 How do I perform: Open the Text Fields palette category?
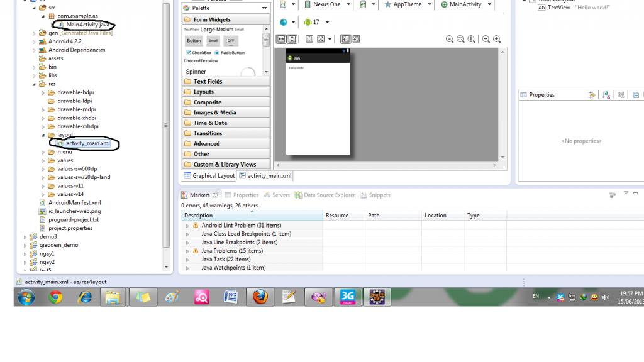coord(226,81)
